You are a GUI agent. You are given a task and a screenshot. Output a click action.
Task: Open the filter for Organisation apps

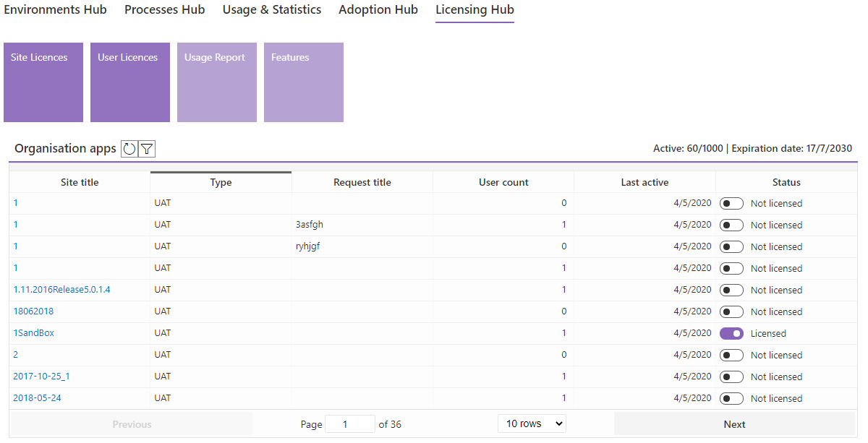147,149
